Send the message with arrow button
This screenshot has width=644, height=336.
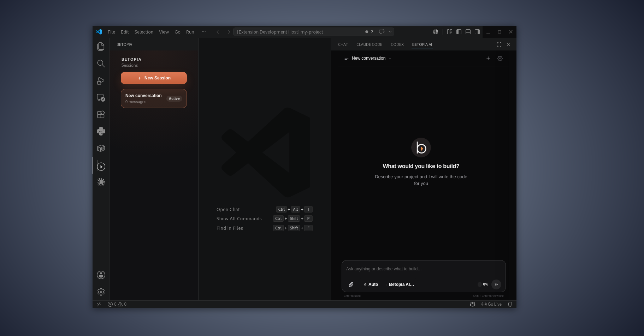pyautogui.click(x=496, y=284)
